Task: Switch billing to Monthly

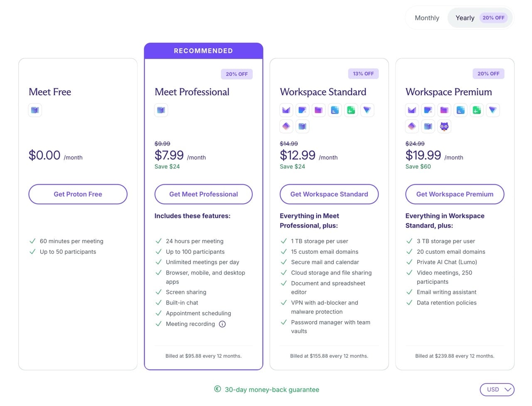Action: click(x=427, y=18)
